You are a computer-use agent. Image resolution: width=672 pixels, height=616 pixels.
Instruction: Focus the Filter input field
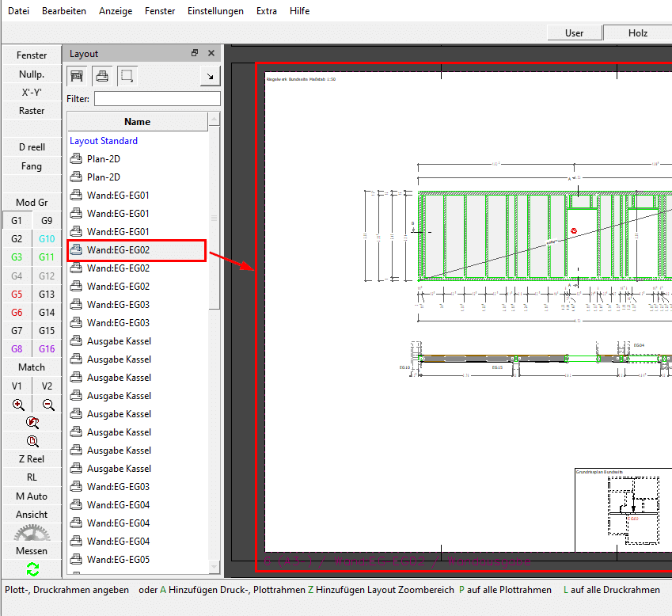point(158,99)
